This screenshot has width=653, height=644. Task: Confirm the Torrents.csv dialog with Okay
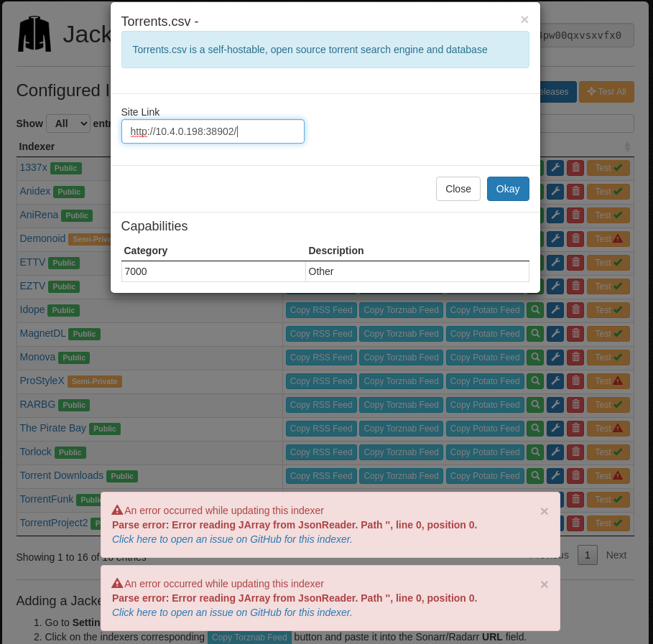(x=508, y=189)
